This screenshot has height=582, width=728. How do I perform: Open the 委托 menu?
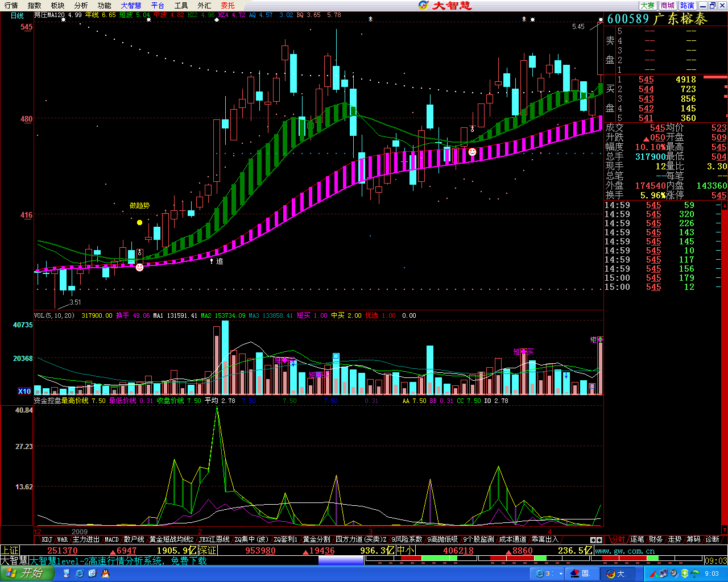227,5
